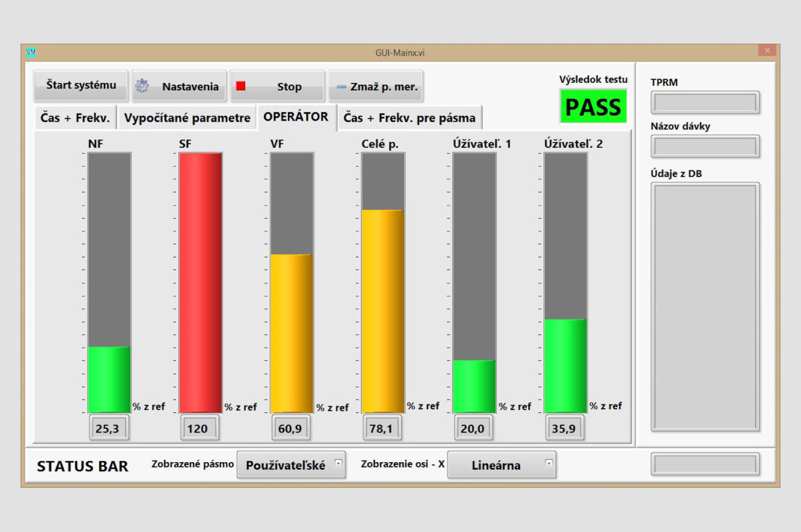
Task: Close the GUI-Mainx.vi window
Action: tap(767, 50)
